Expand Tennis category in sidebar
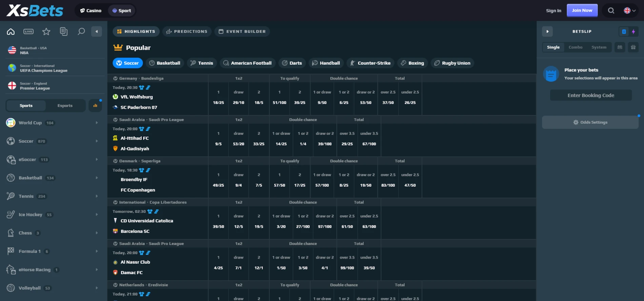The height and width of the screenshot is (301, 644). pyautogui.click(x=54, y=196)
